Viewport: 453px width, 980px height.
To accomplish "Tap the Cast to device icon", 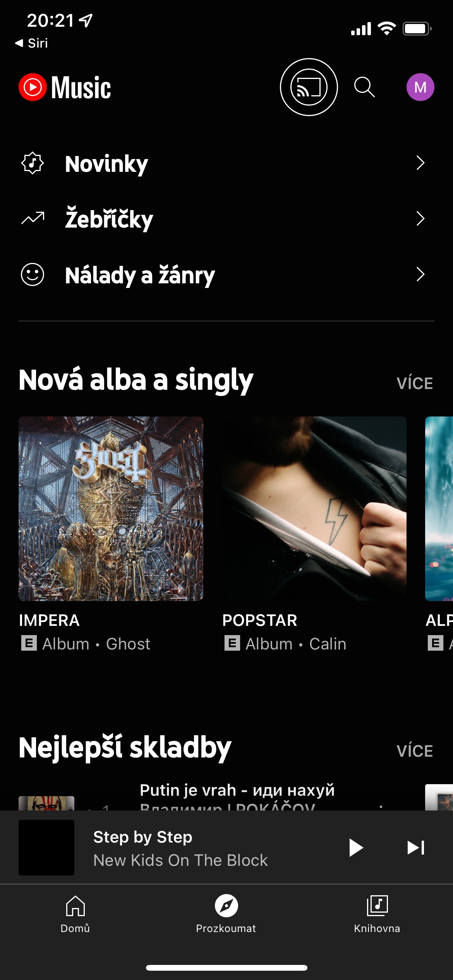I will [309, 87].
